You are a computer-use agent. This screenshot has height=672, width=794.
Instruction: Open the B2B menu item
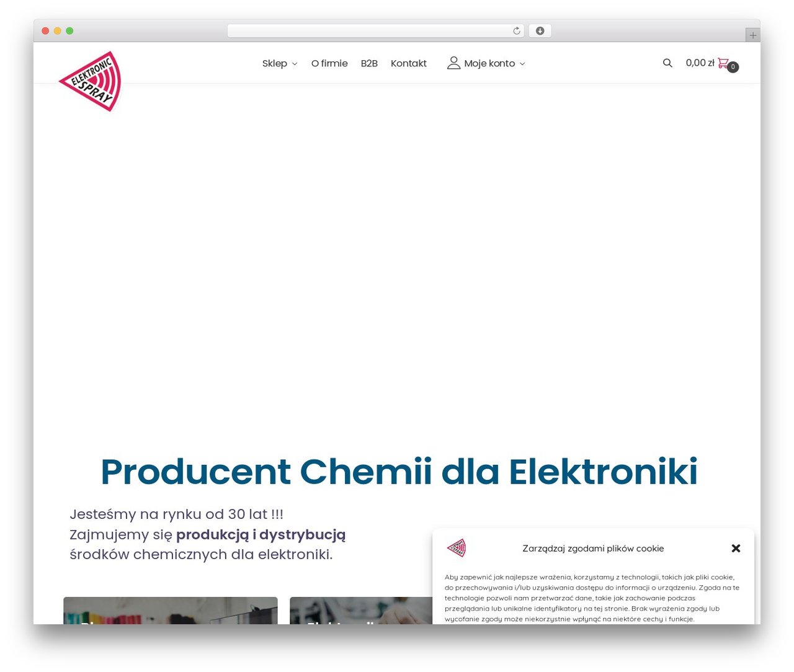pyautogui.click(x=369, y=63)
